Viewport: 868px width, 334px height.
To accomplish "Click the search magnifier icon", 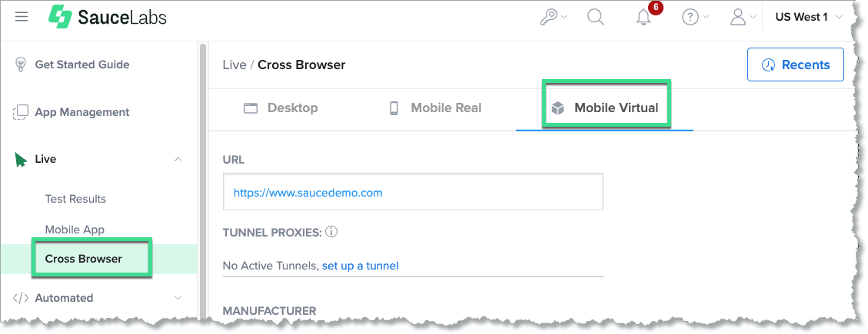I will (x=596, y=17).
